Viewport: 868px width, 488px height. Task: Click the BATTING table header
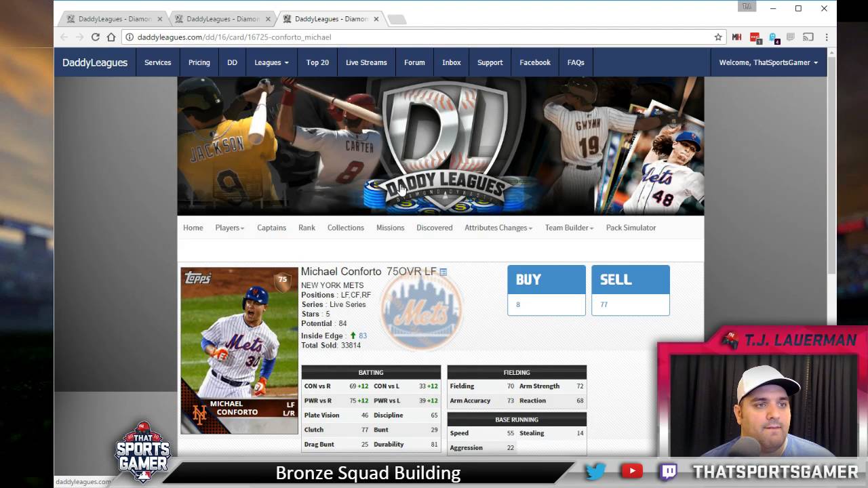pos(371,372)
